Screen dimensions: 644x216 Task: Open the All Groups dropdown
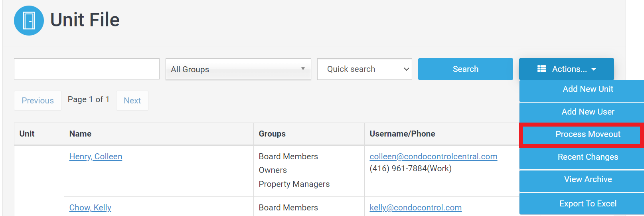[x=238, y=69]
